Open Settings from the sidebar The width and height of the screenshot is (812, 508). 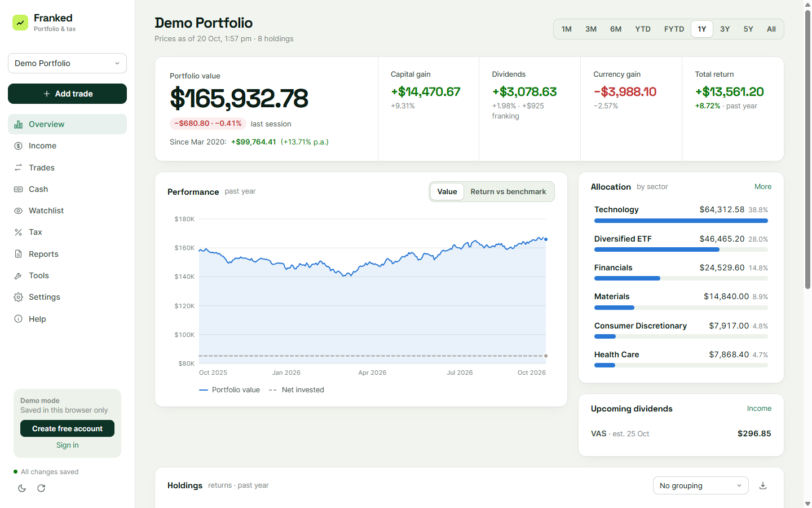click(x=67, y=297)
